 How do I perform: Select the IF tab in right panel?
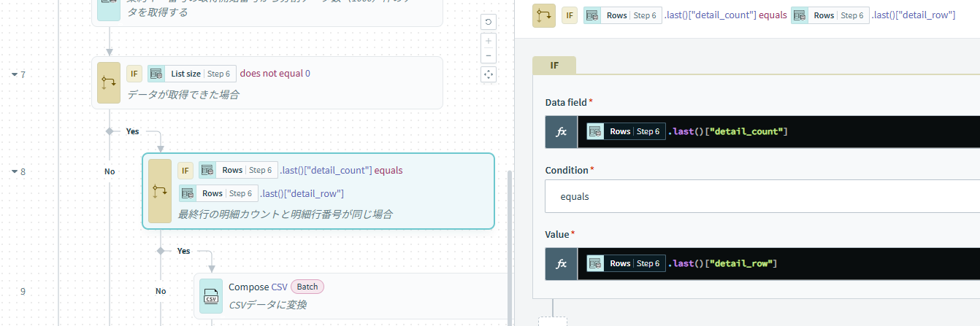click(554, 65)
